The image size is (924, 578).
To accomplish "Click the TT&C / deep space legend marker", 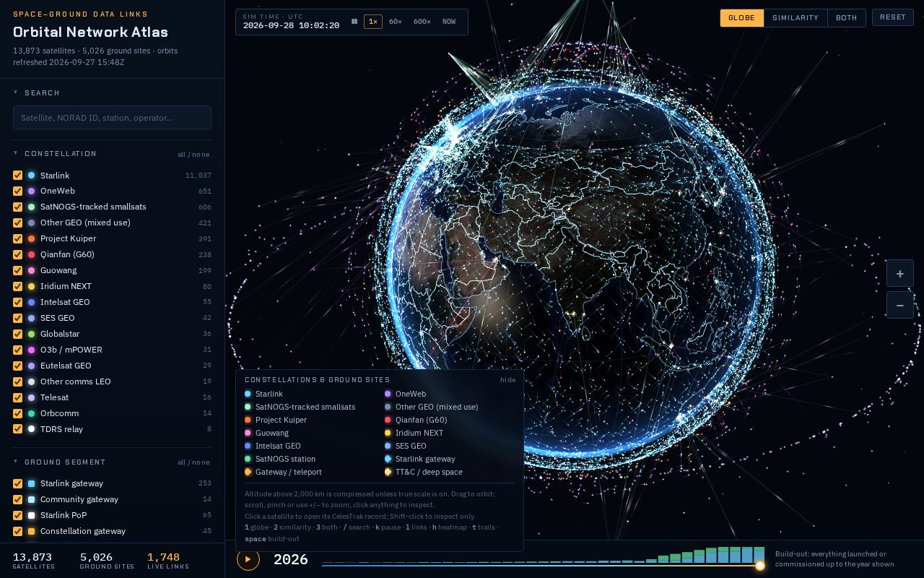I will pos(388,472).
